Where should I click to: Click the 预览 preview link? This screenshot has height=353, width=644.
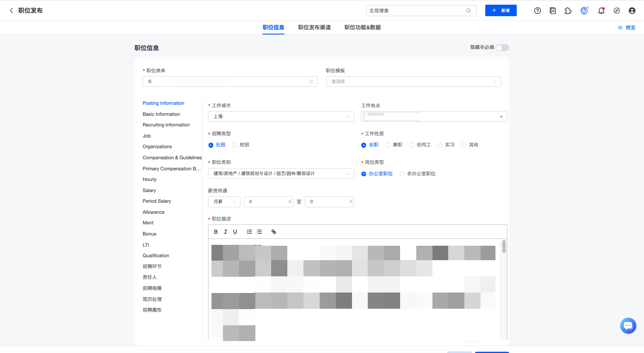coord(627,28)
